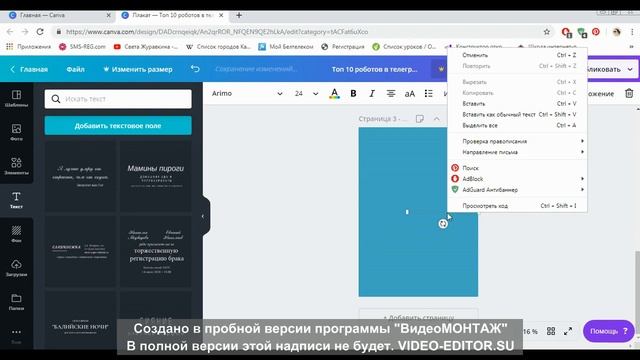Image resolution: width=640 pixels, height=360 pixels.
Task: Open grid view of pages
Action: point(551,331)
